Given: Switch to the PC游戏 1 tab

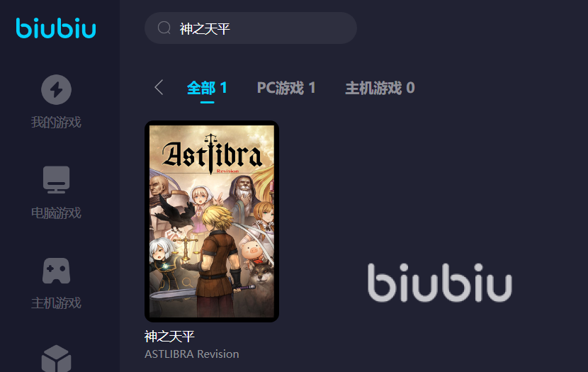Looking at the screenshot, I should pos(286,88).
